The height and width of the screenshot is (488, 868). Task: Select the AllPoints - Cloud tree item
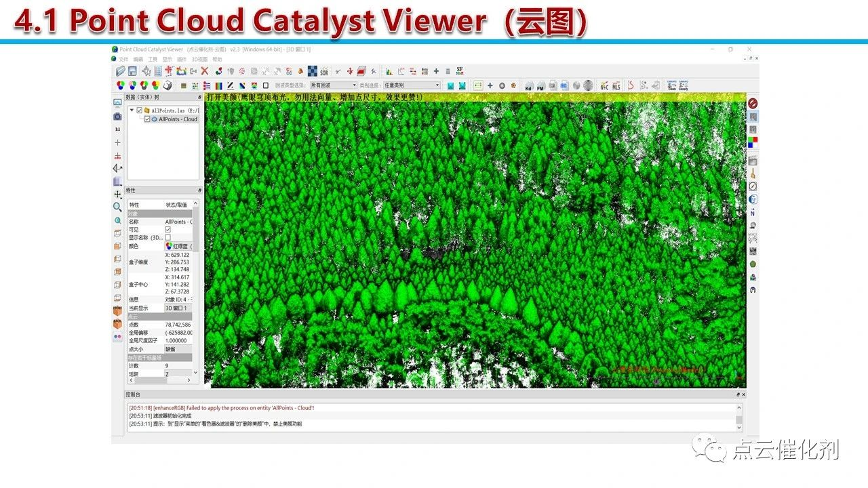(178, 119)
